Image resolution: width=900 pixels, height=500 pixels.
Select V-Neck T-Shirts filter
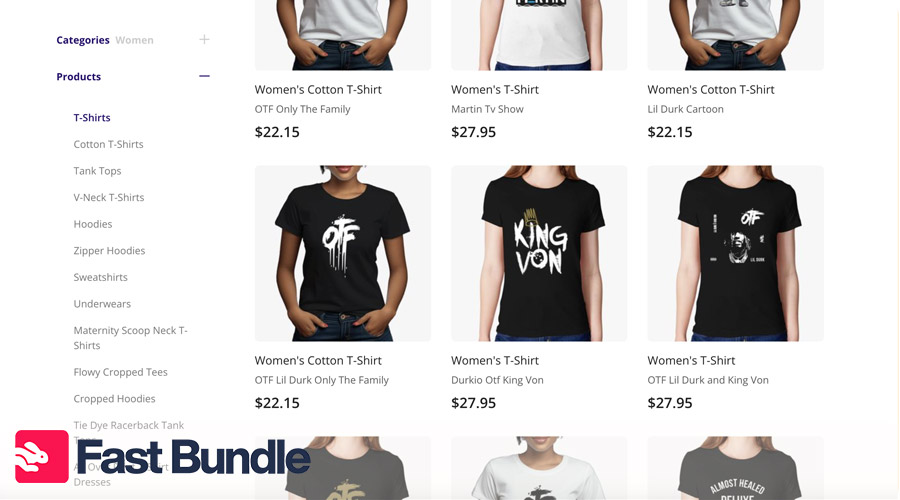point(108,197)
